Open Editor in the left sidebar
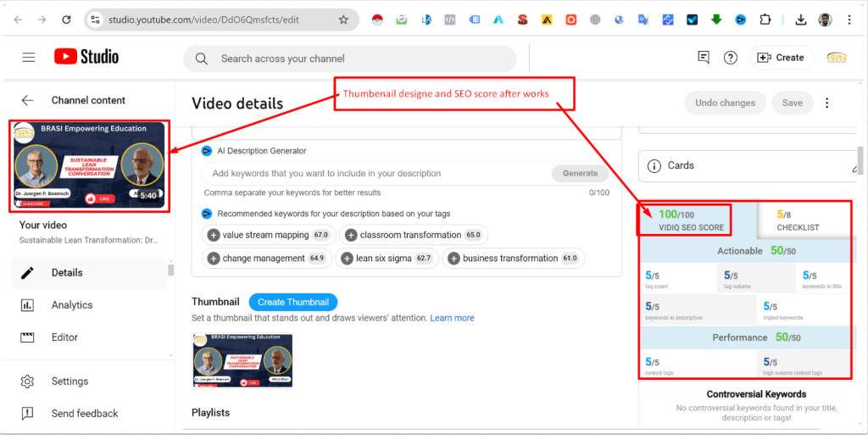Viewport: 868px width, 435px height. coord(64,337)
